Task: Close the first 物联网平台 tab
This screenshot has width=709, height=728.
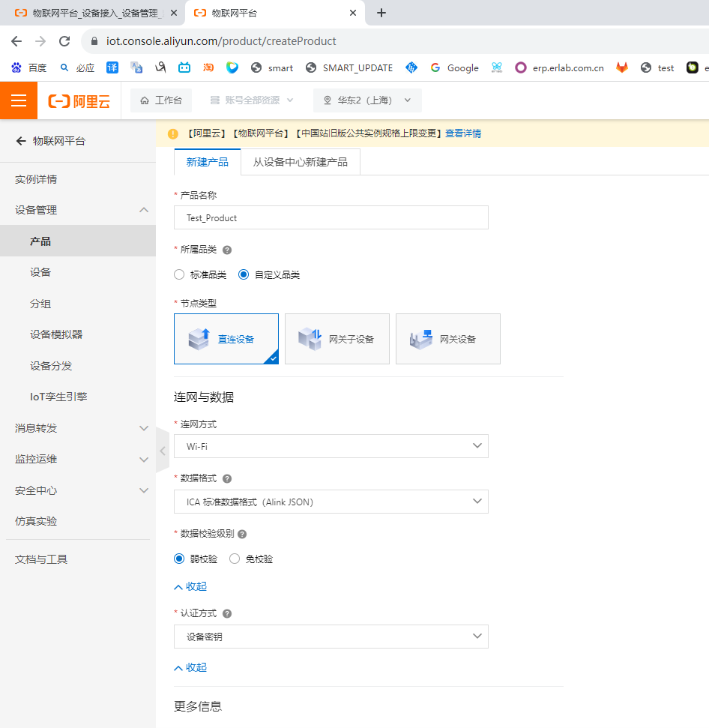Action: click(x=174, y=13)
